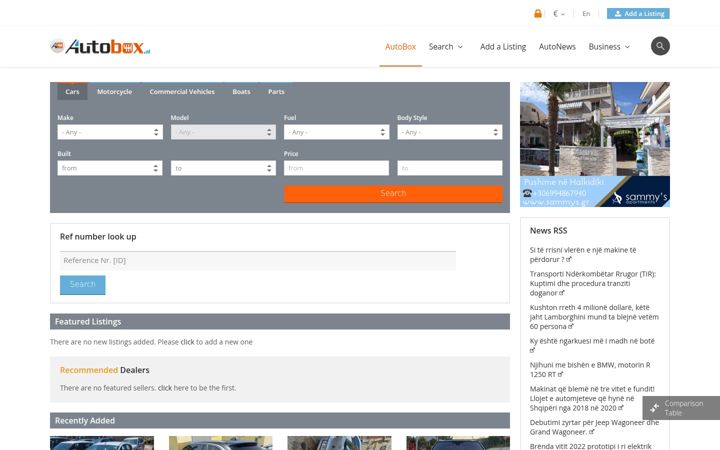
Task: Open news about BMW motorin R 1250 RT
Action: click(x=590, y=370)
